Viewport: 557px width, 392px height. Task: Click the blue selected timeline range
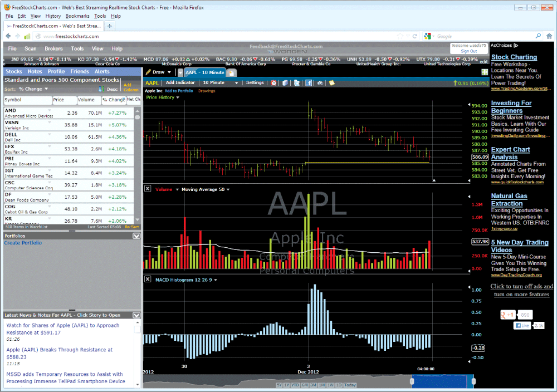[443, 381]
